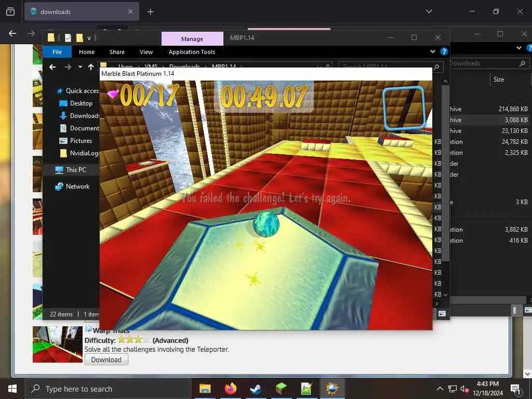
Task: Show hidden system tray icons
Action: click(440, 389)
